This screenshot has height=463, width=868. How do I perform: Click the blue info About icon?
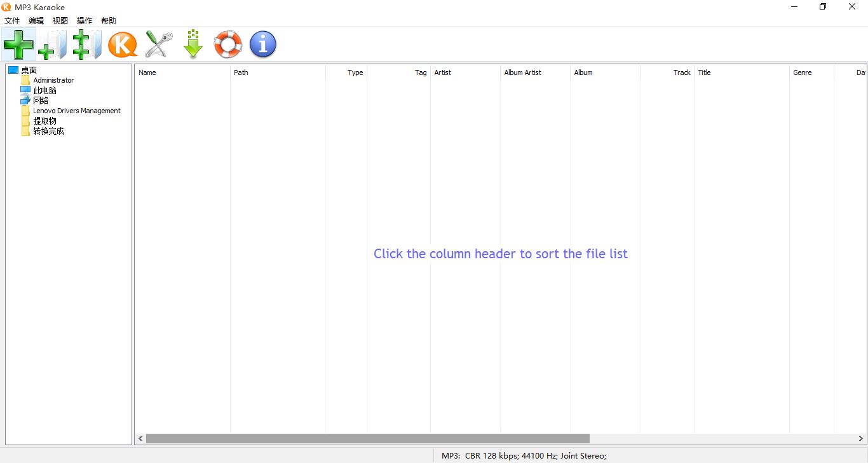click(263, 45)
